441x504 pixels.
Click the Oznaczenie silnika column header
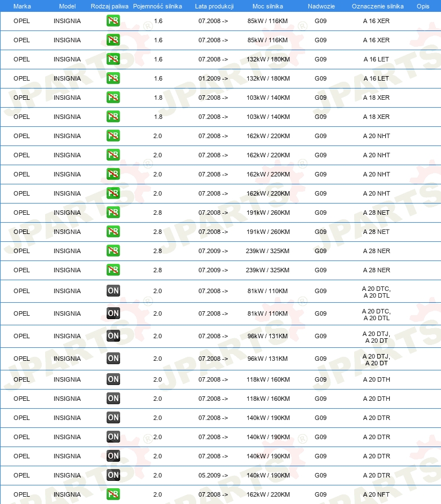[x=378, y=6]
